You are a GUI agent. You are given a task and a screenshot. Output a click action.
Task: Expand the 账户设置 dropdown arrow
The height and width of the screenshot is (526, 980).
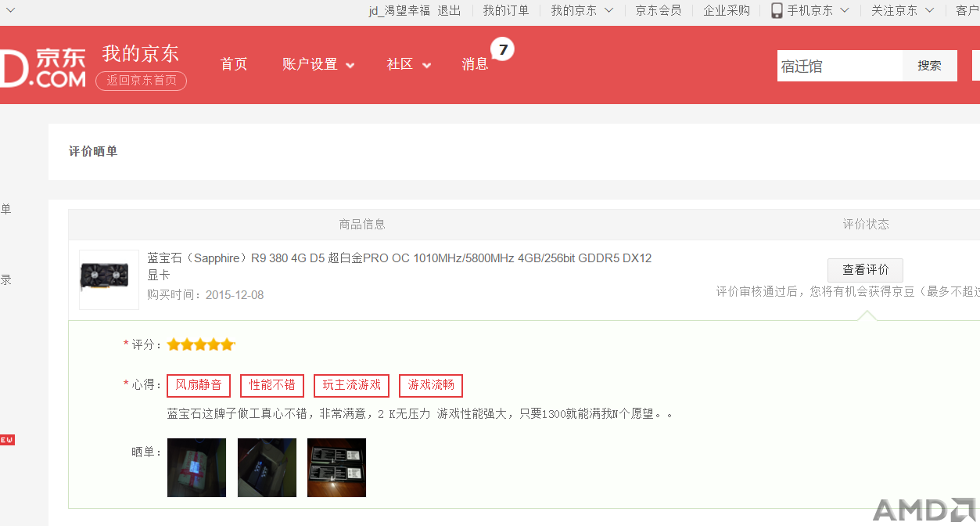[x=350, y=66]
